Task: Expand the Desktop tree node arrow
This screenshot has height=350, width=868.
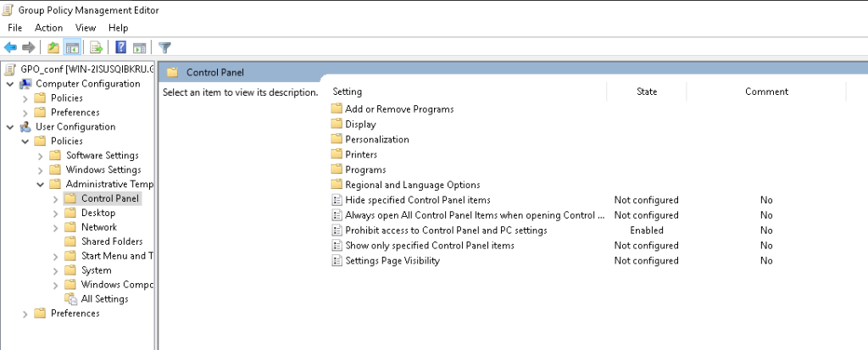Action: point(56,214)
